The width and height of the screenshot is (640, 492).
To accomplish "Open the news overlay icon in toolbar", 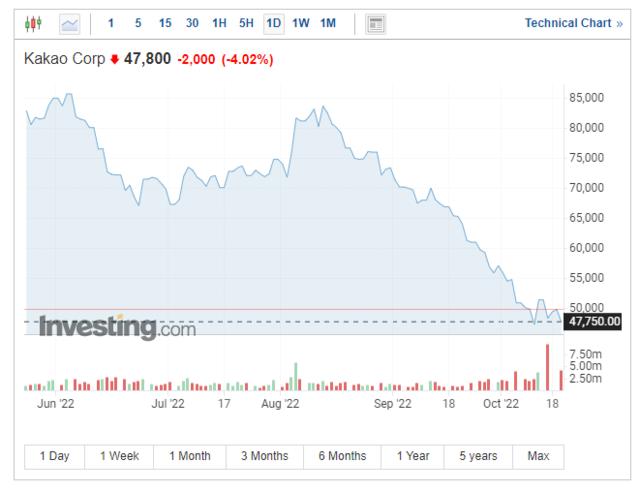I will (376, 23).
